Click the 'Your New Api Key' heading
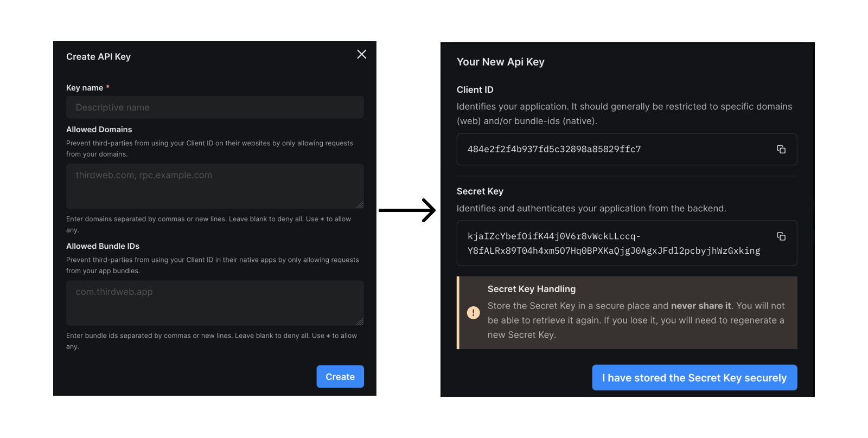This screenshot has width=868, height=438. point(501,61)
